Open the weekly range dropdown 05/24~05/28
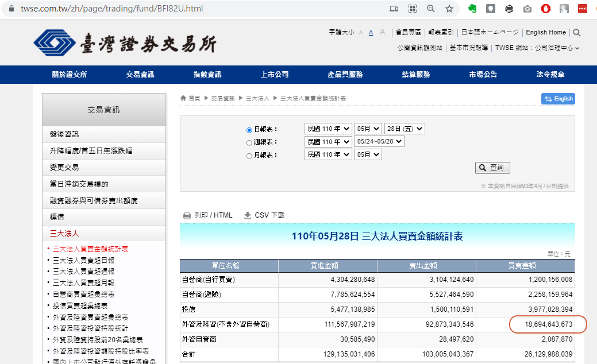 (x=379, y=141)
